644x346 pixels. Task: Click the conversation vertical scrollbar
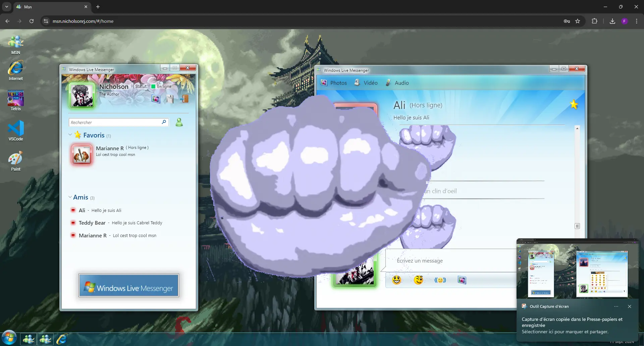point(577,178)
